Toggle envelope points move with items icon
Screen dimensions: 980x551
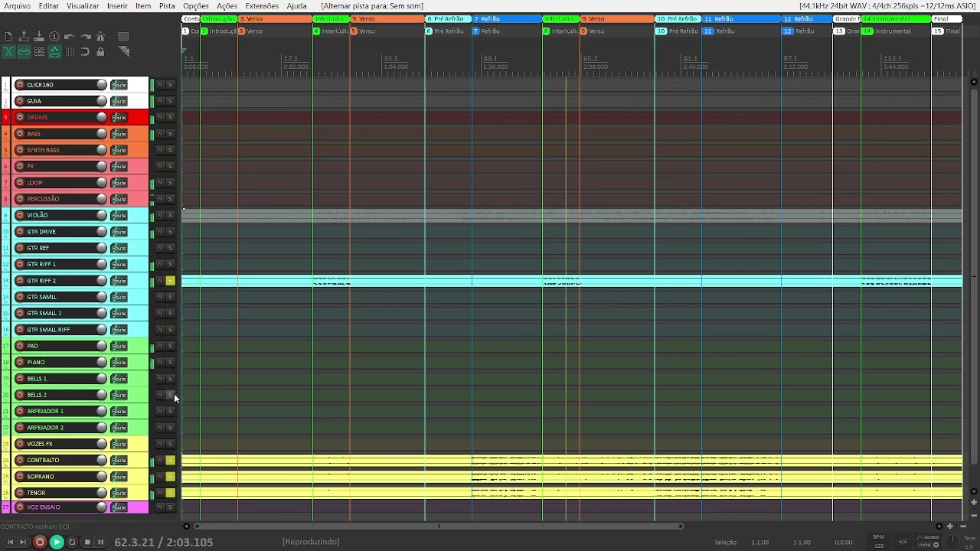click(54, 52)
